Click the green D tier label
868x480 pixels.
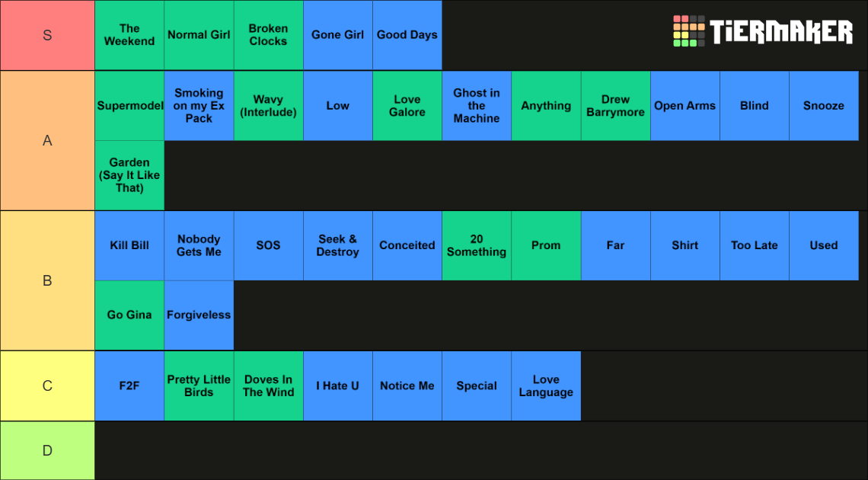[48, 450]
